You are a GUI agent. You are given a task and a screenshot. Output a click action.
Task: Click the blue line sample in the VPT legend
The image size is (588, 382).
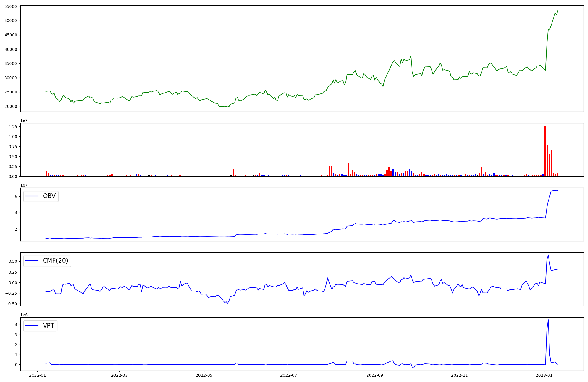tap(32, 326)
